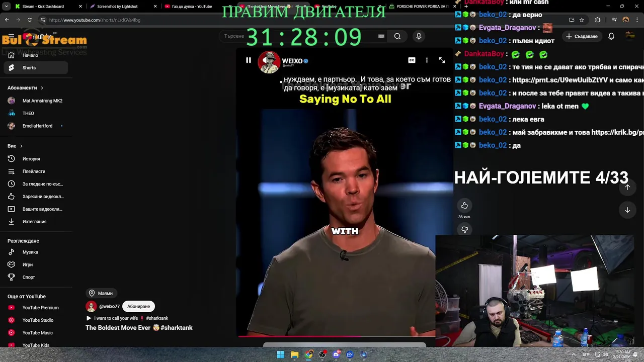644x362 pixels.
Task: Pause the Shorts video
Action: [248, 60]
